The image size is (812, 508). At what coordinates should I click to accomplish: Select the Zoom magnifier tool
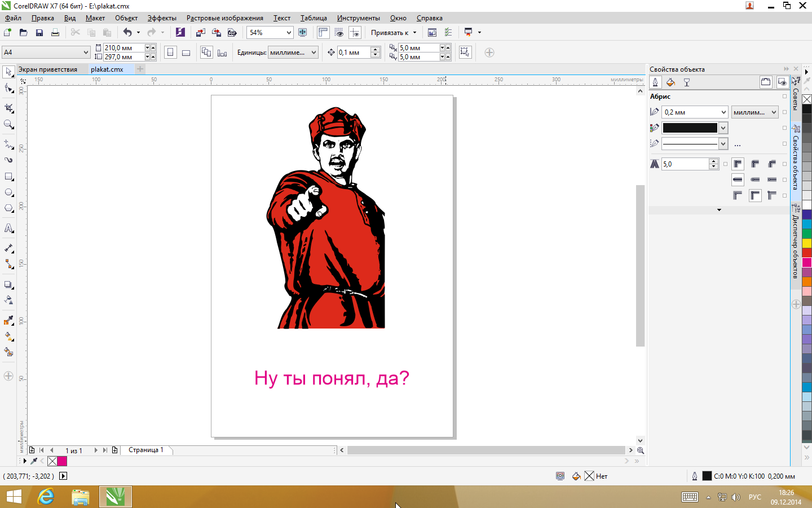tap(8, 124)
